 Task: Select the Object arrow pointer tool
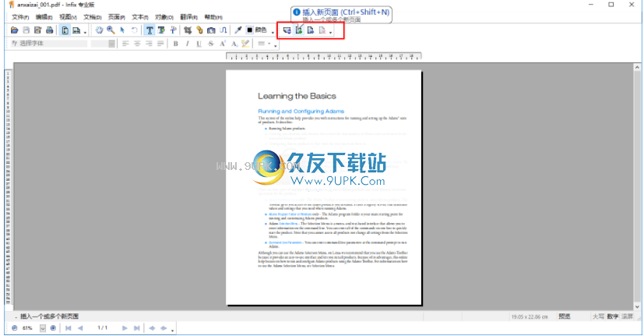pyautogui.click(x=122, y=30)
